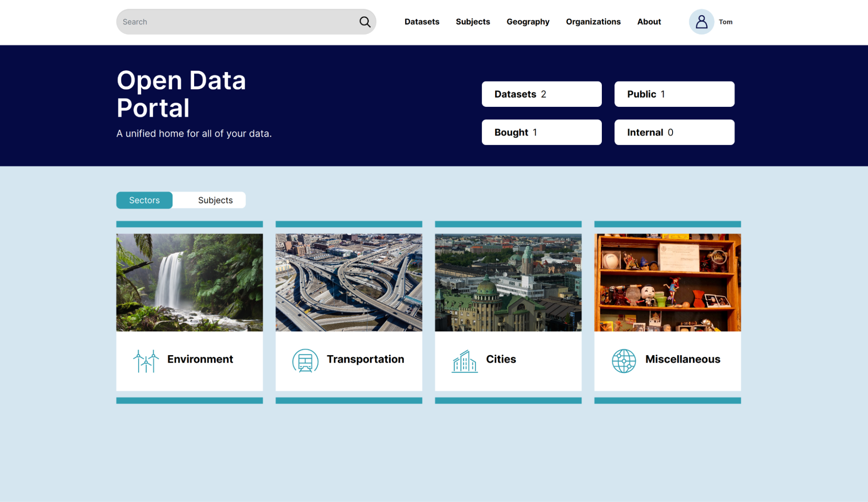
Task: Click the Miscellaneous globe icon
Action: click(x=624, y=361)
